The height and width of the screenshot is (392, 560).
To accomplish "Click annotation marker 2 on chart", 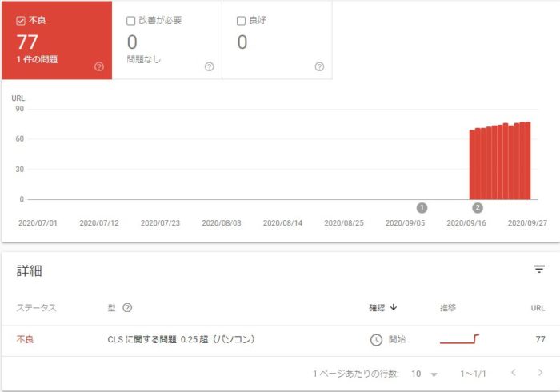I will click(x=478, y=208).
